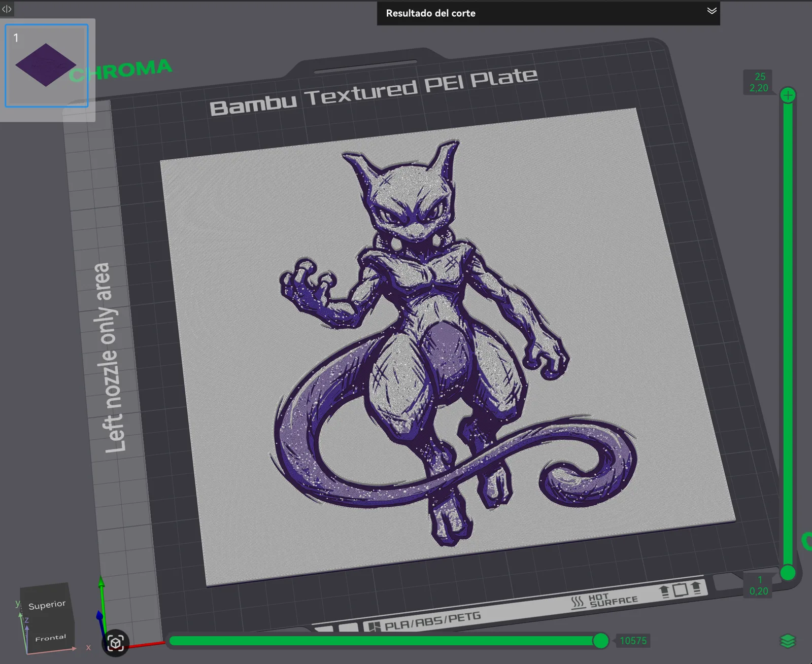
Task: Click the horizontal move slider handle
Action: tap(600, 641)
